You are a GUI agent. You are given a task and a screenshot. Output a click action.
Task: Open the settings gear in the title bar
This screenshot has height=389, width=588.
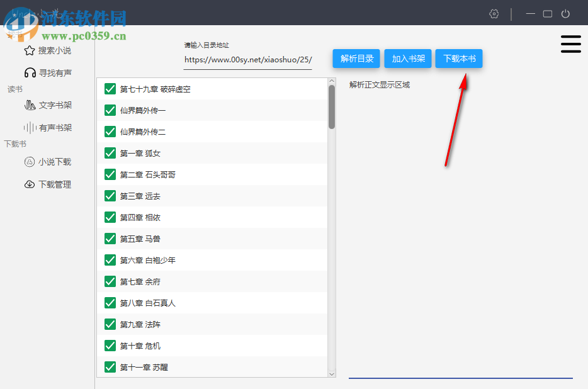tap(494, 13)
